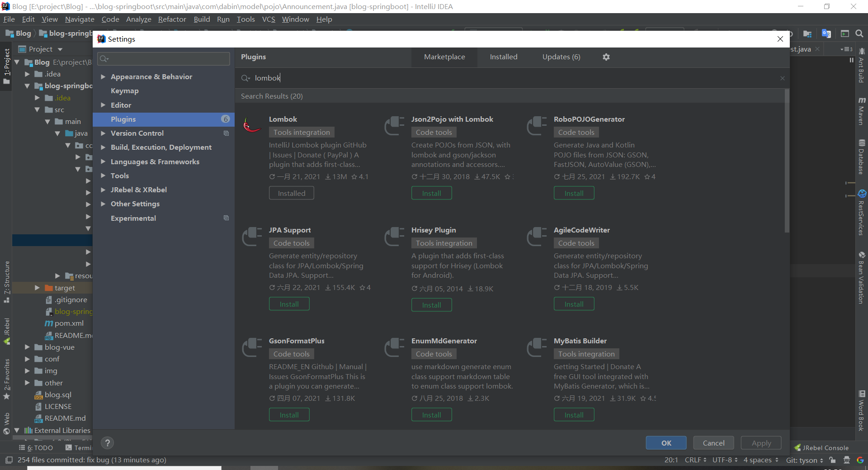Install Json2Pojo with Lombok plugin
This screenshot has width=868, height=470.
click(x=431, y=193)
